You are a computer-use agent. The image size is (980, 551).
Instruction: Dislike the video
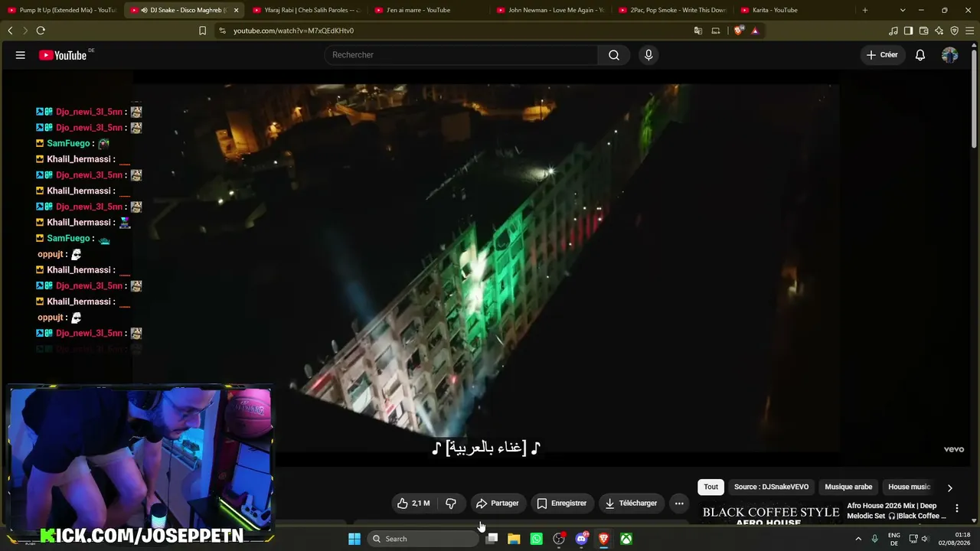click(450, 504)
